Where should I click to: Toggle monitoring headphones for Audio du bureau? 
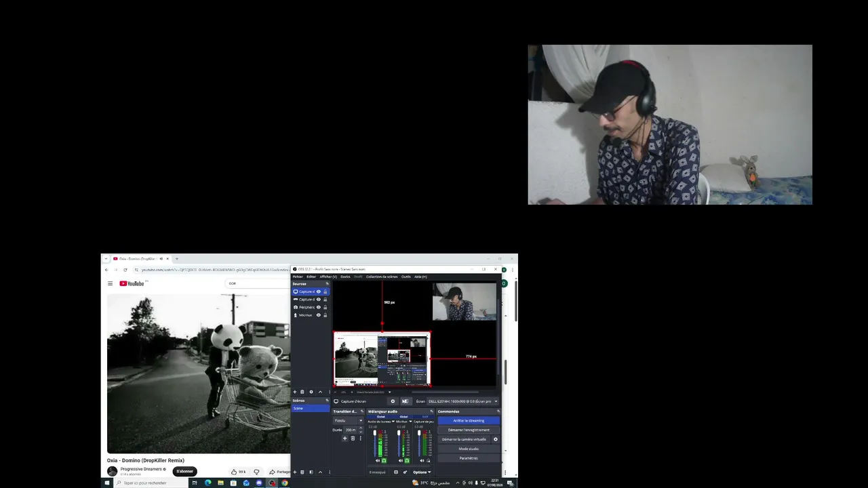click(384, 461)
